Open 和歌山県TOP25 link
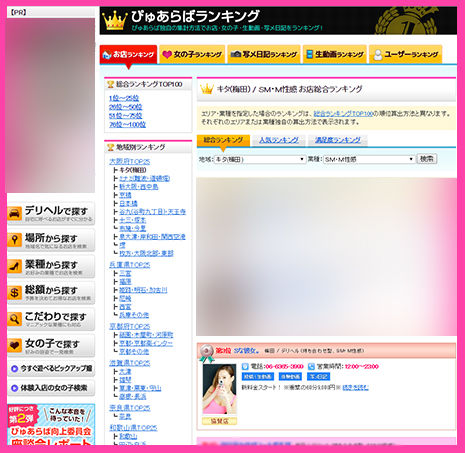 point(133,428)
